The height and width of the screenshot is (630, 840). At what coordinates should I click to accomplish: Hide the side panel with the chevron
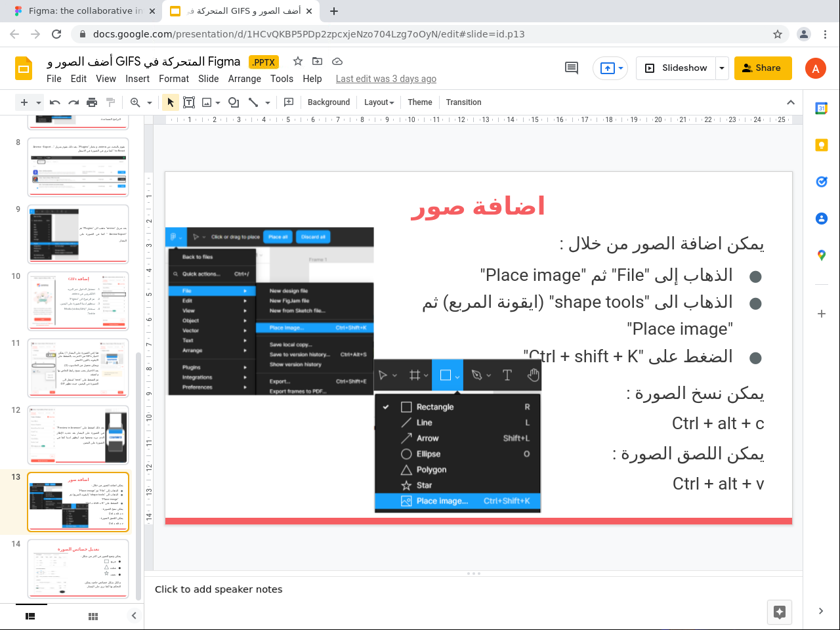pyautogui.click(x=821, y=611)
